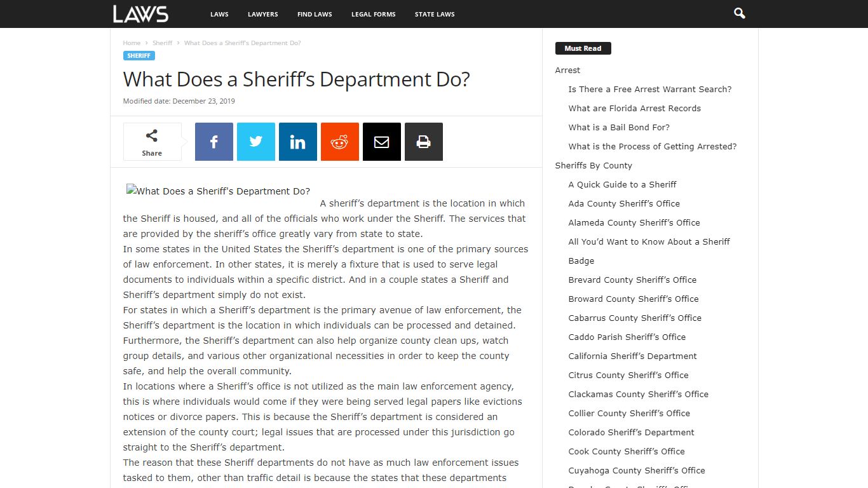This screenshot has height=488, width=868.
Task: Open Citrus County Sheriff's Office link
Action: pos(628,376)
